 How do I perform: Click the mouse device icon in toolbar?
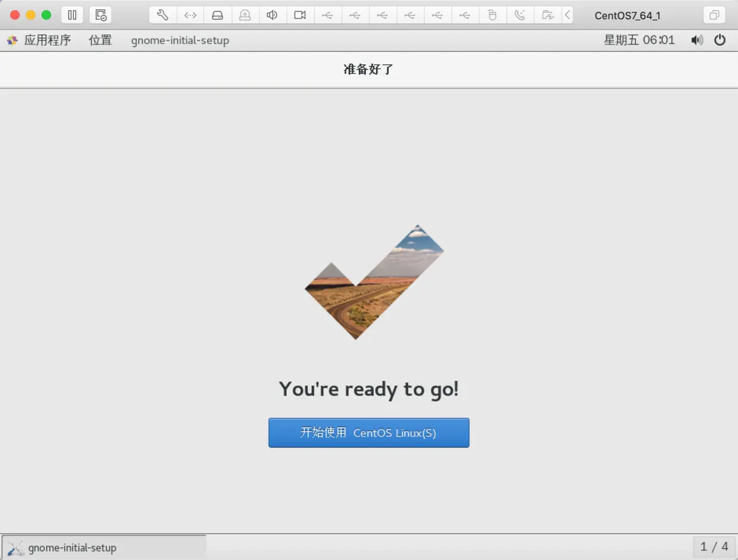492,15
